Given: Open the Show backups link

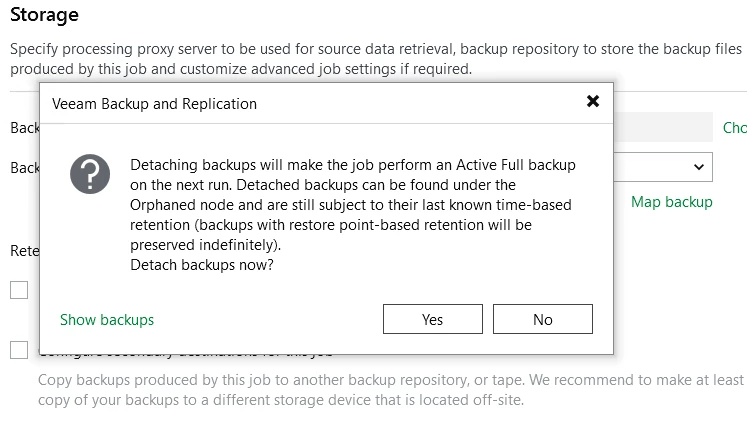Looking at the screenshot, I should coord(107,320).
